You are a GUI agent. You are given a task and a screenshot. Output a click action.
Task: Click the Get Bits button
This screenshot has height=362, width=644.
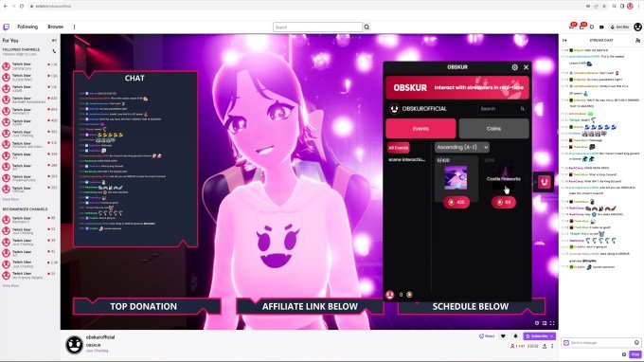(x=620, y=27)
